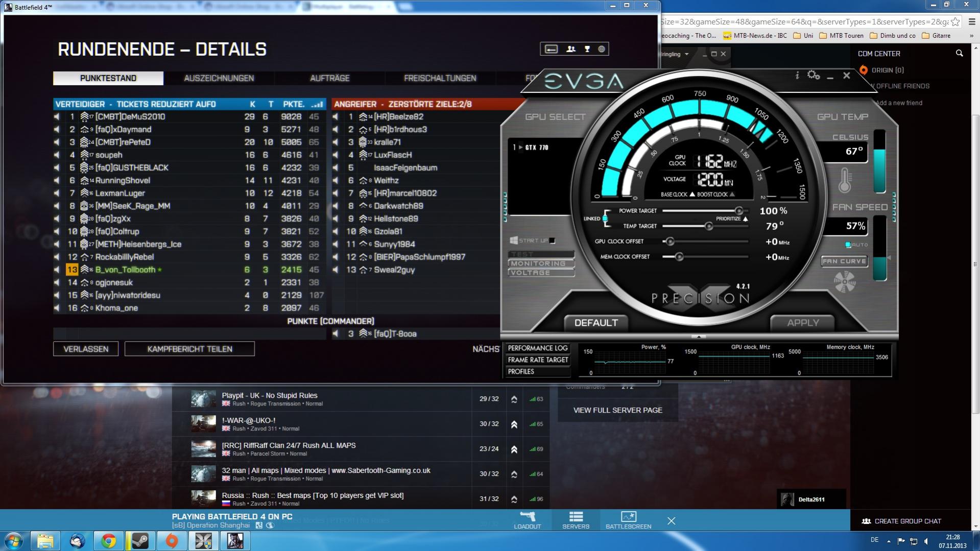980x551 pixels.
Task: Open Profiles in EVGA Precision
Action: tap(538, 372)
